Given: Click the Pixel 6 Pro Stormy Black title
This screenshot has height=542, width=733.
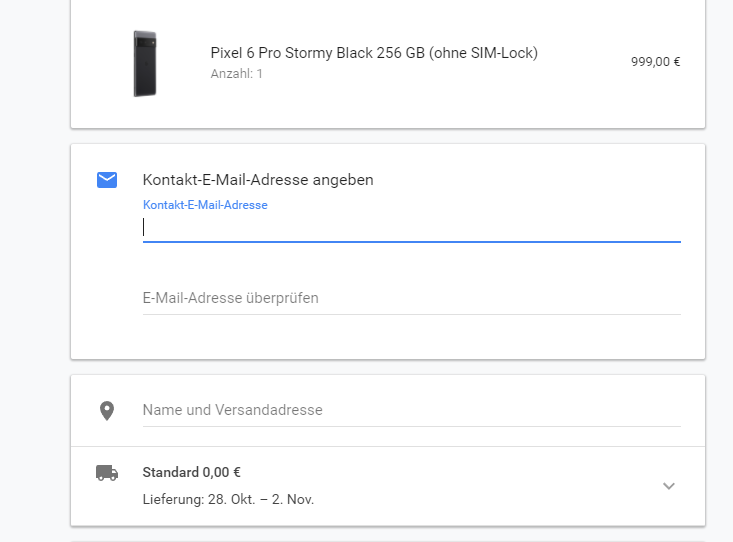Looking at the screenshot, I should point(374,53).
